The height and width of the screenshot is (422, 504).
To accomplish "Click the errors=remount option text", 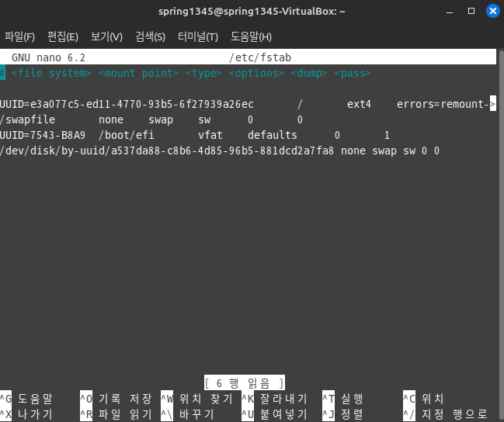I will pyautogui.click(x=443, y=104).
